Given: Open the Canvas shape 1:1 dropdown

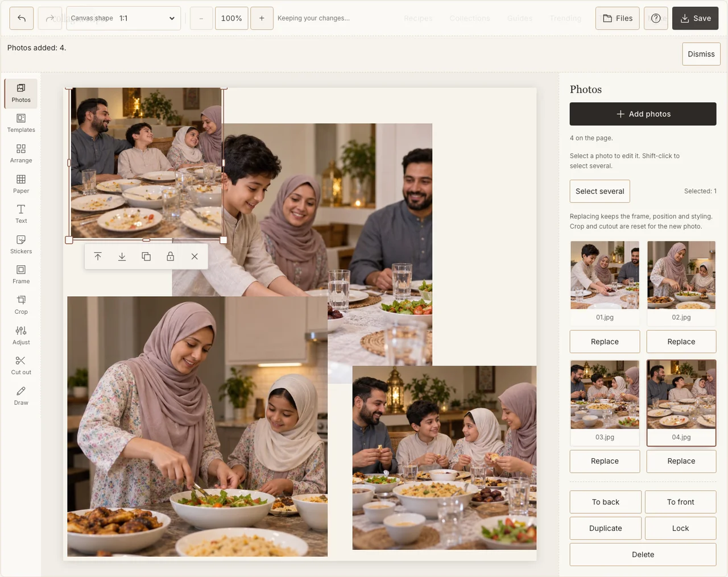Looking at the screenshot, I should [123, 18].
